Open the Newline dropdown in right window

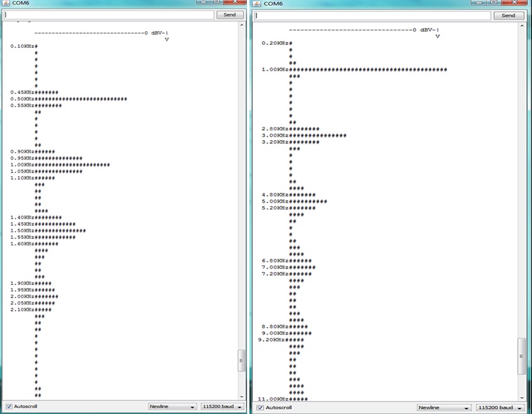443,407
